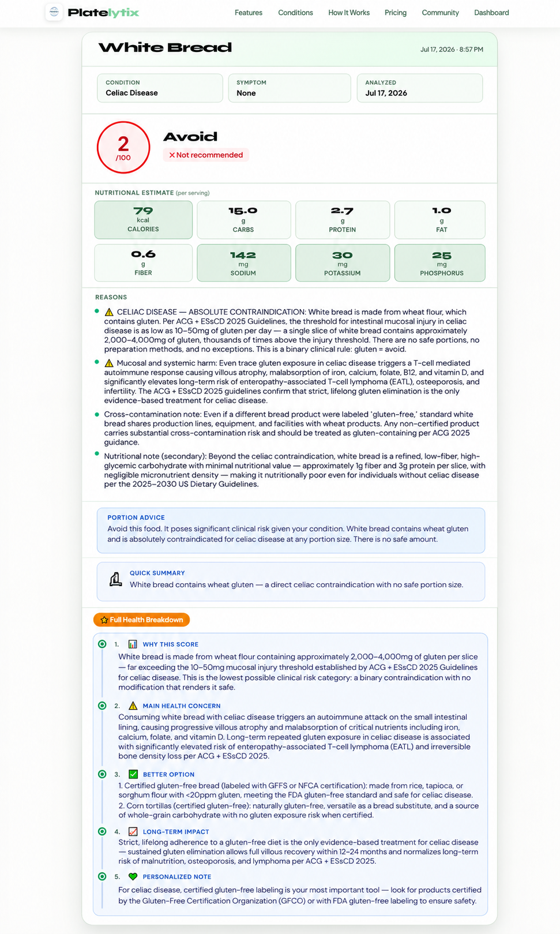Click the Symptom None box

click(290, 88)
